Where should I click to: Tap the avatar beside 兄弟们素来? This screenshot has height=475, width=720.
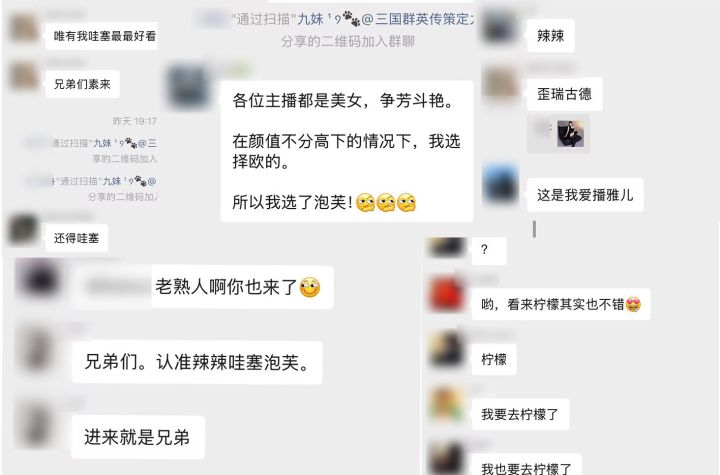pos(24,76)
